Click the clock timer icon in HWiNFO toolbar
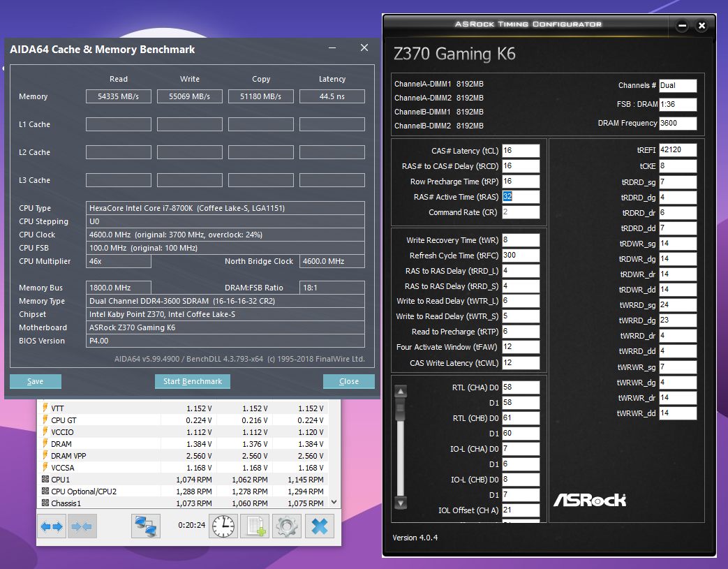 [x=223, y=526]
